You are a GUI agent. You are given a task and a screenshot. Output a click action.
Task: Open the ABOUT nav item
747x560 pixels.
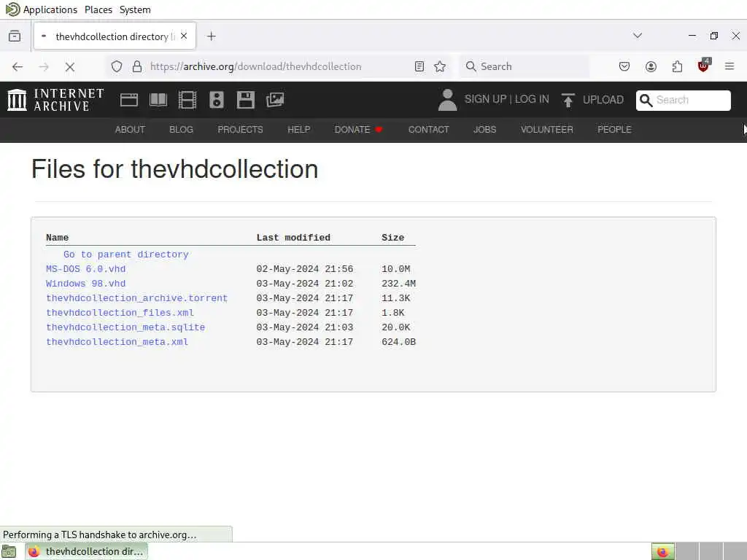coord(130,130)
